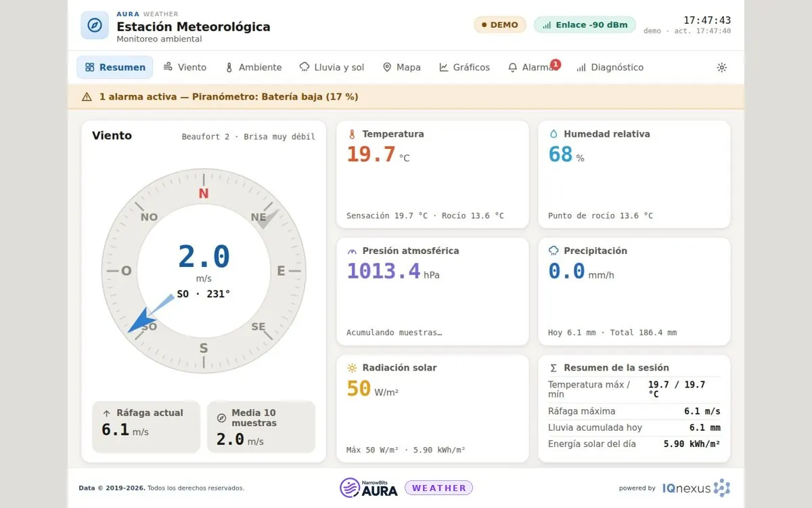
Task: Click the Ráfaga máxima row
Action: click(x=634, y=411)
